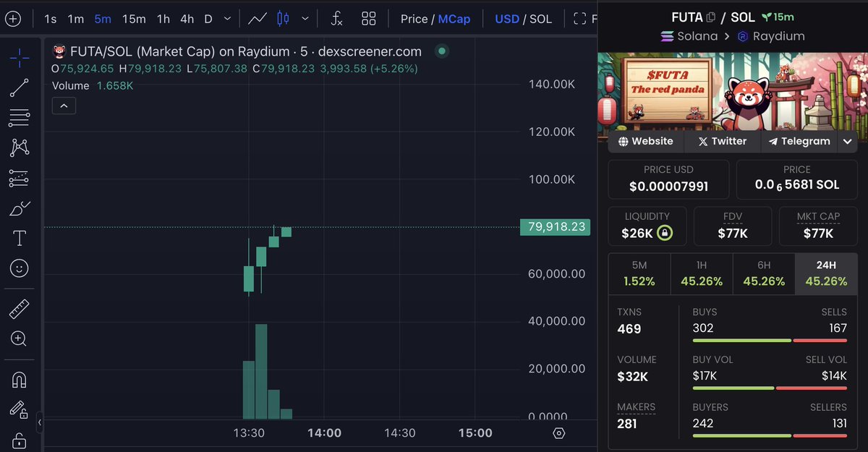The width and height of the screenshot is (868, 452).
Task: Click the PRICE USD value box
Action: [x=668, y=179]
